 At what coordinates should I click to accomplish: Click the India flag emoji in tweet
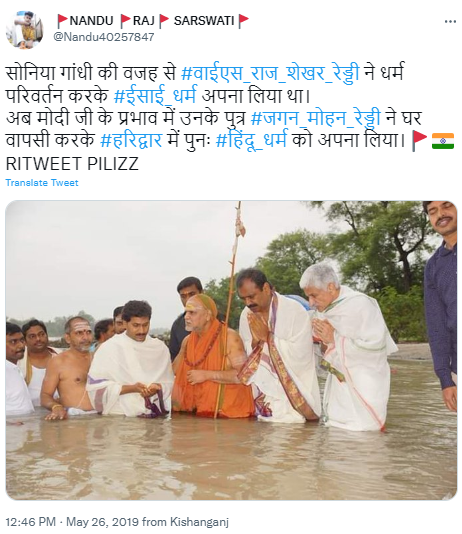click(x=443, y=141)
